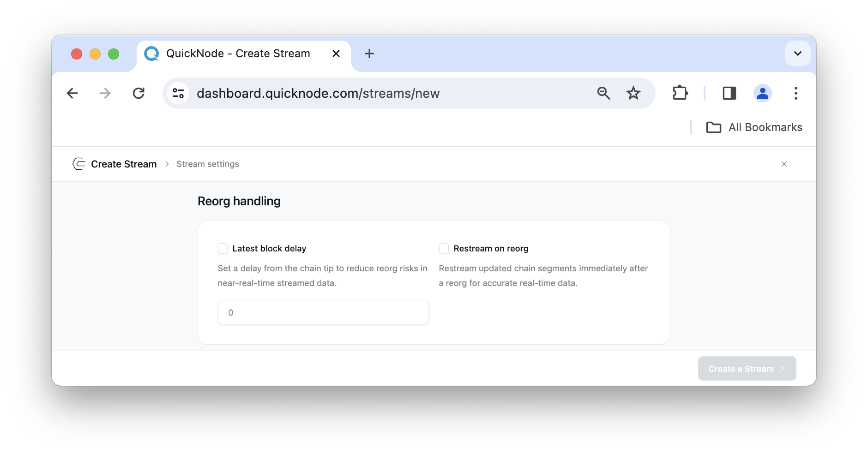Close the QuickNode browser tab
Screen dimensions: 868x454
[336, 54]
